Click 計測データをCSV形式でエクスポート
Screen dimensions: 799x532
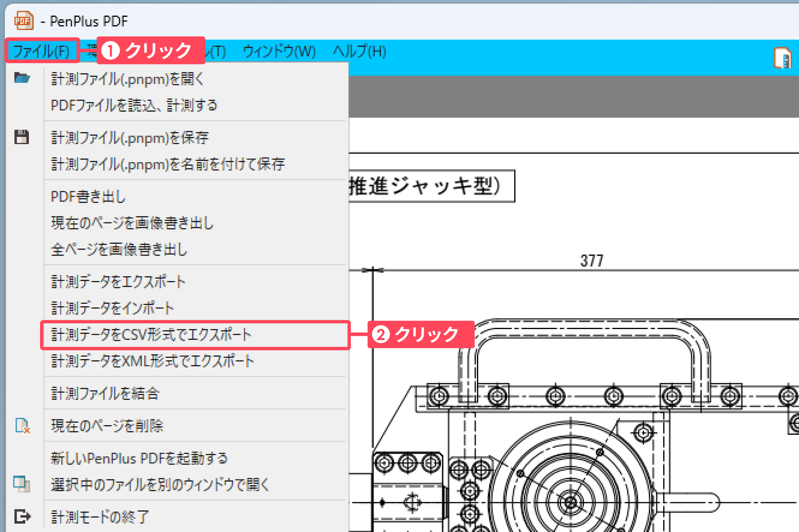[x=195, y=335]
